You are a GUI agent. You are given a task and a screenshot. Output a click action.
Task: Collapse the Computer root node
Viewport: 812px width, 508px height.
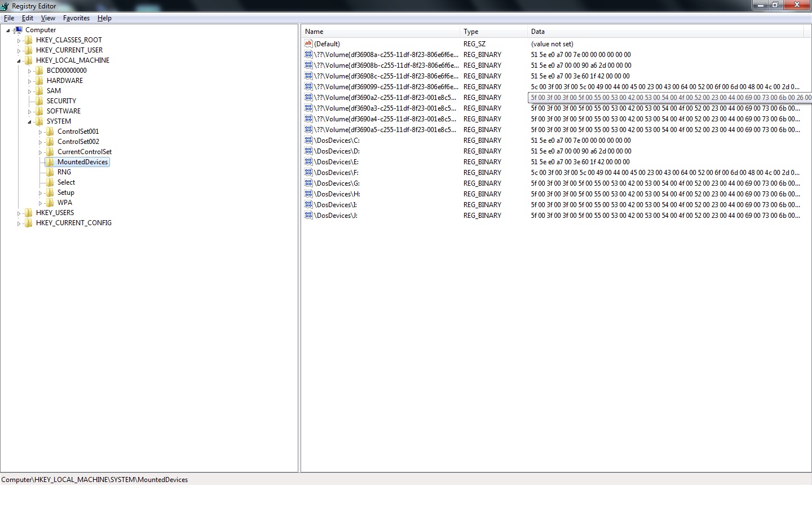(8, 30)
